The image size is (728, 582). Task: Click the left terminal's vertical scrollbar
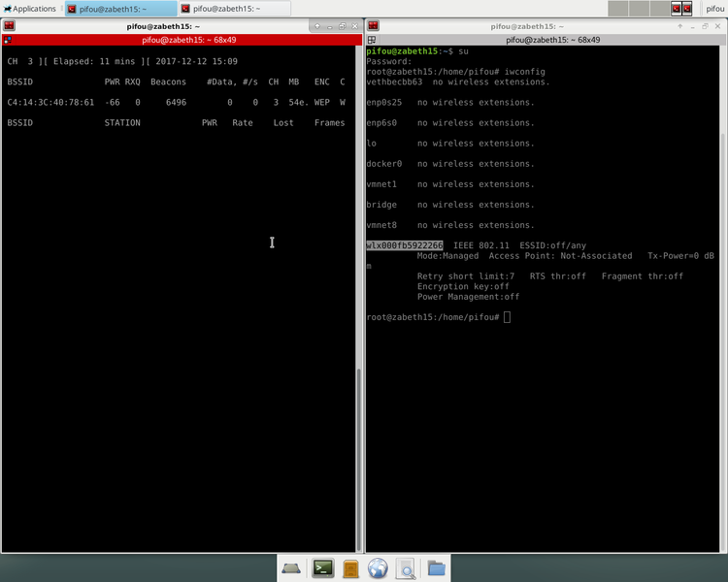pos(358,456)
